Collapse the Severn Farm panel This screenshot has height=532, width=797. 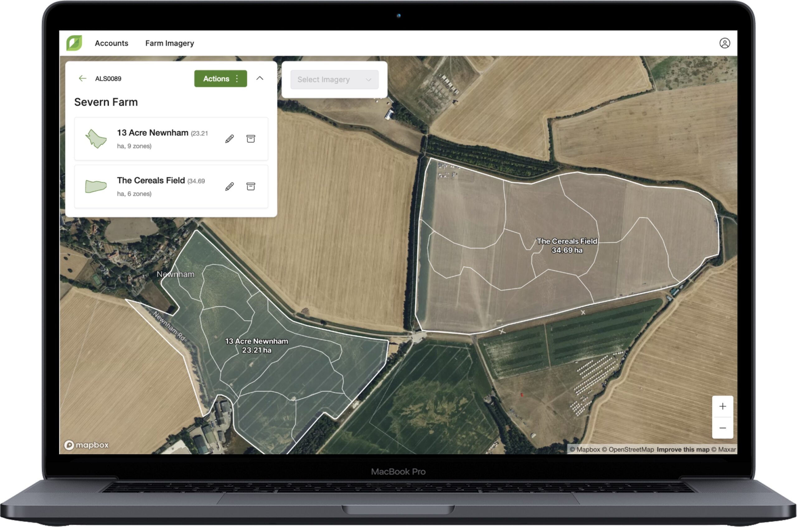(260, 78)
